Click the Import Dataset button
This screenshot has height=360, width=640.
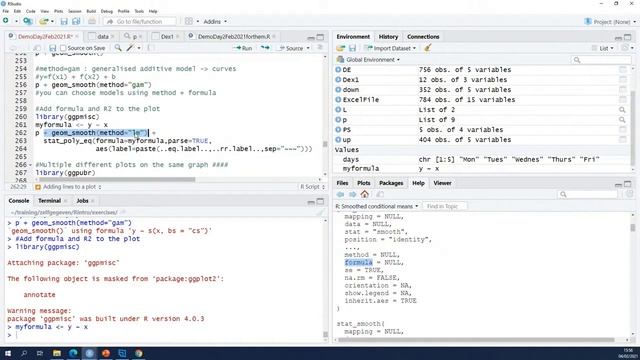click(390, 48)
